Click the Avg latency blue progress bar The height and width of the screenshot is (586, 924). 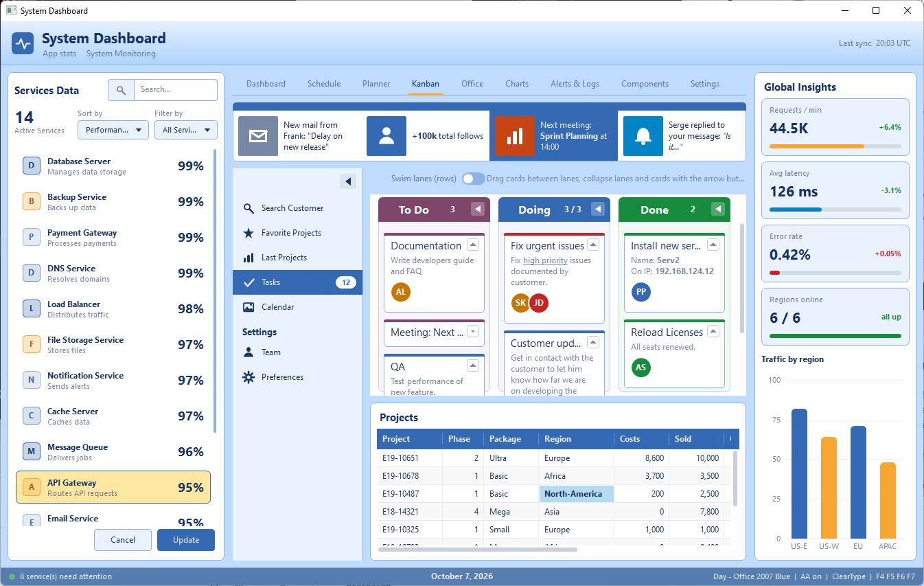tap(796, 210)
